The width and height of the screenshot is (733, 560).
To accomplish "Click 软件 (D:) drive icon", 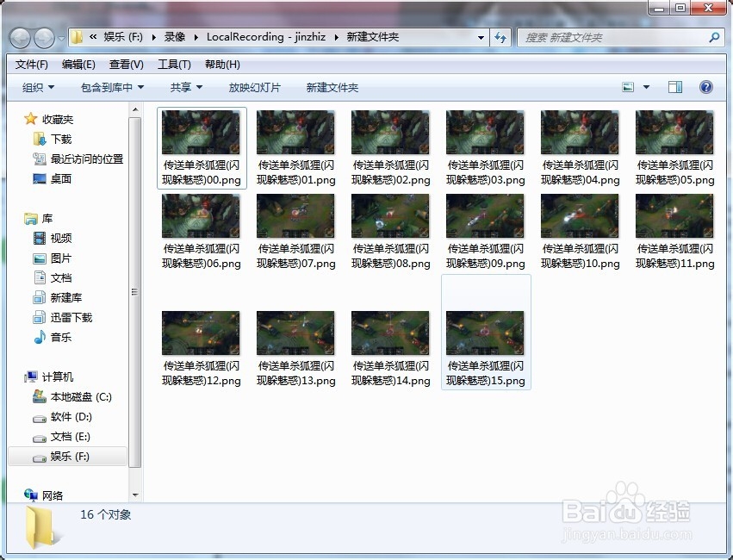I will pyautogui.click(x=40, y=418).
